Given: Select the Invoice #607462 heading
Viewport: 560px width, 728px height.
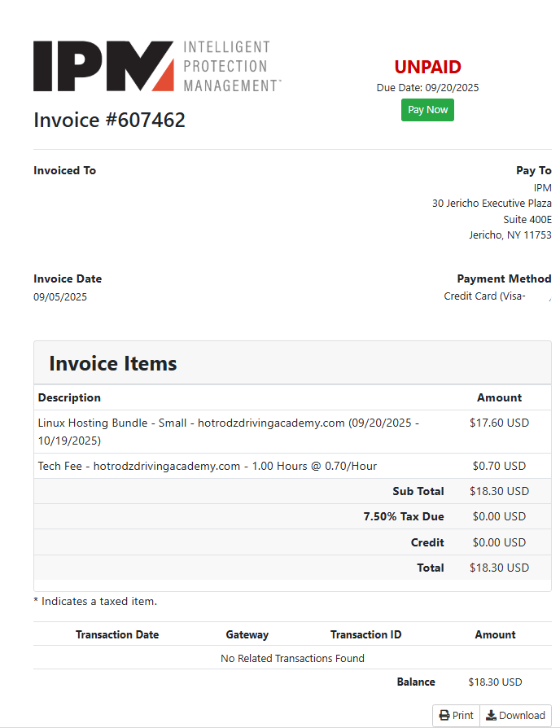Looking at the screenshot, I should click(109, 121).
